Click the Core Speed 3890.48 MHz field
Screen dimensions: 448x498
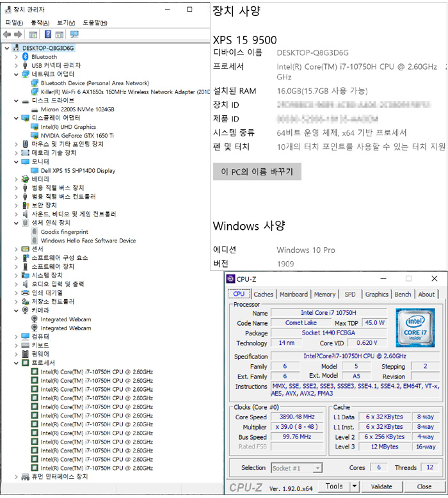coord(297,417)
